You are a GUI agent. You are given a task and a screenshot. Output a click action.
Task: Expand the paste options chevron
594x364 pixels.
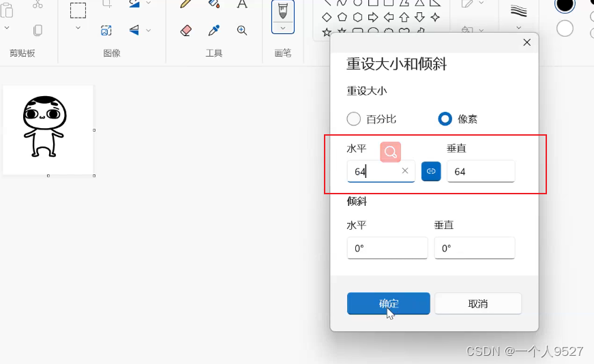tap(7, 28)
